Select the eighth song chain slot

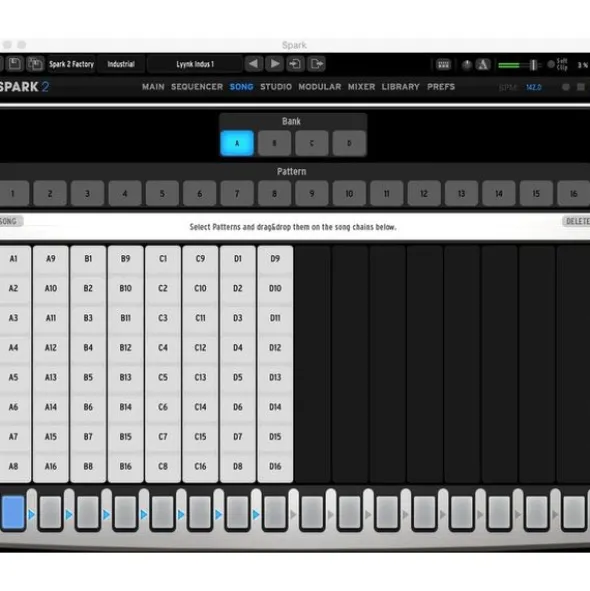click(x=275, y=513)
